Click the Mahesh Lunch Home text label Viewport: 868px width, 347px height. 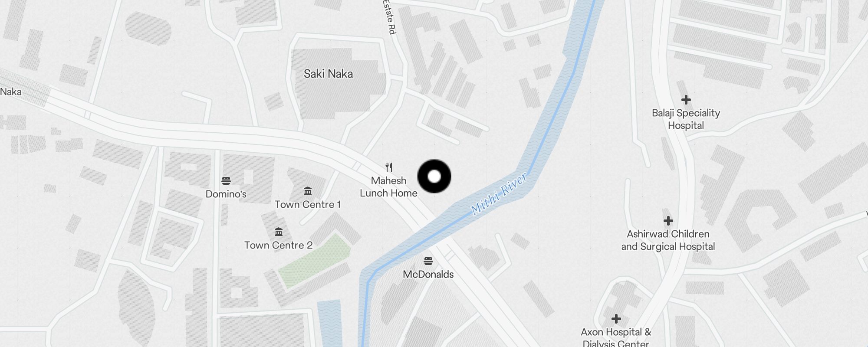click(x=388, y=187)
